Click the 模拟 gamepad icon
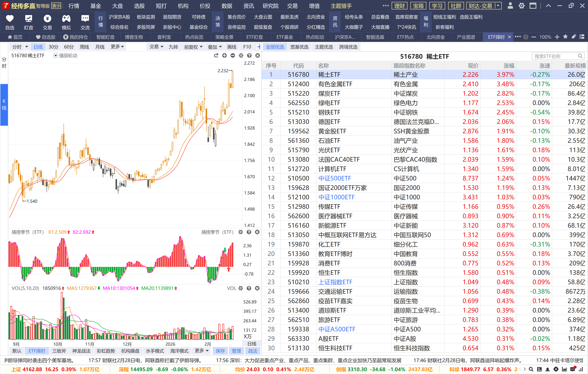Screen dimensions: 588x374 coord(66,19)
